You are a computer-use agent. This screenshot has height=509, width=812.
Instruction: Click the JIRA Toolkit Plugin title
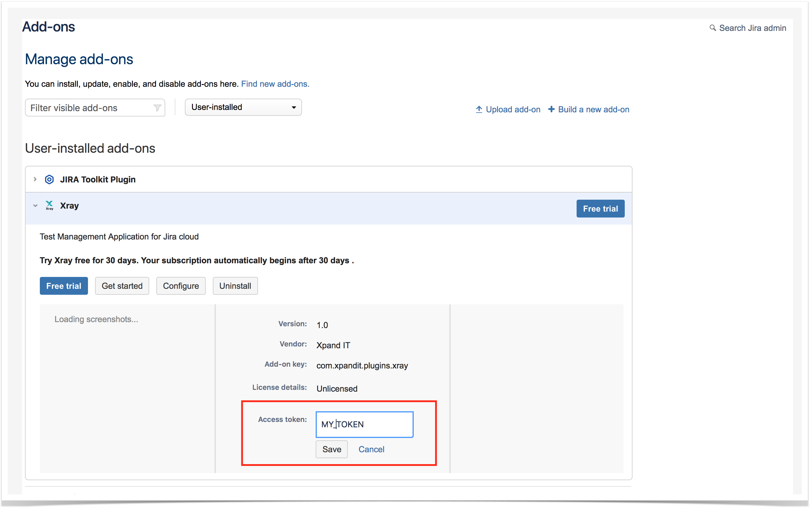[x=97, y=179]
